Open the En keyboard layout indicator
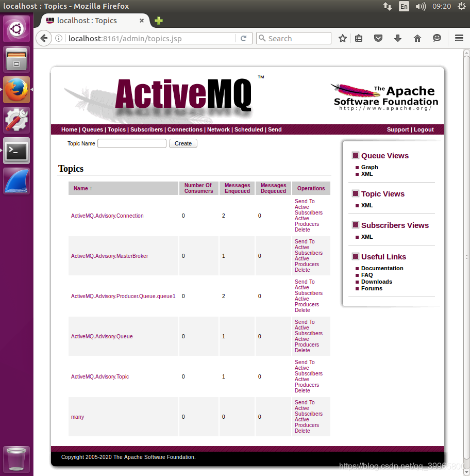The width and height of the screenshot is (470, 476). [x=404, y=6]
